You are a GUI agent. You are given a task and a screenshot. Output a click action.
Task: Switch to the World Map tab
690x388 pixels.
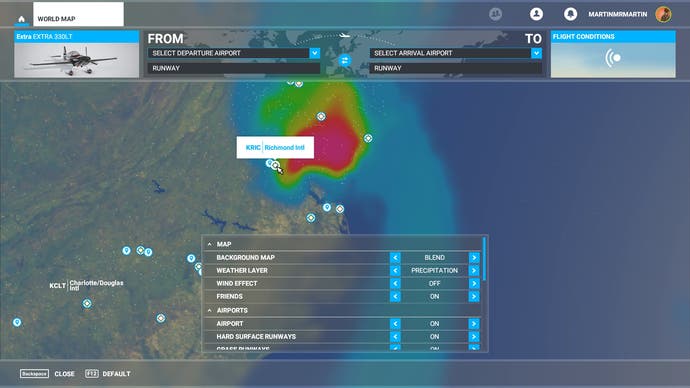coord(78,15)
